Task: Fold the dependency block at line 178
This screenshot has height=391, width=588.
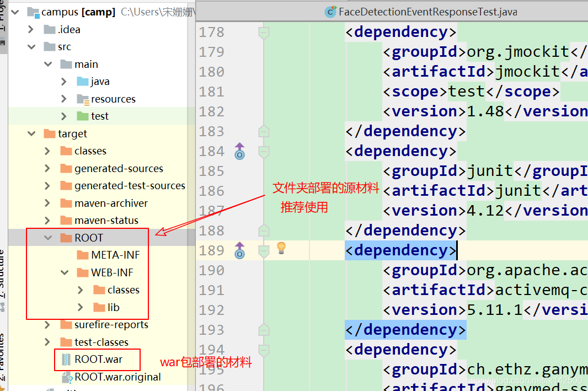Action: [264, 33]
